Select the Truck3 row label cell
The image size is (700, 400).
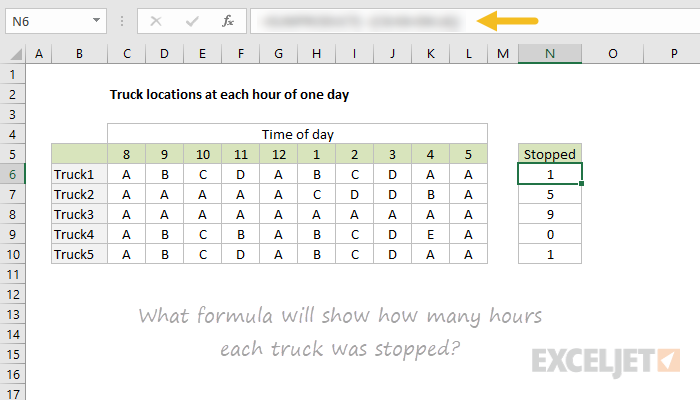pos(79,214)
